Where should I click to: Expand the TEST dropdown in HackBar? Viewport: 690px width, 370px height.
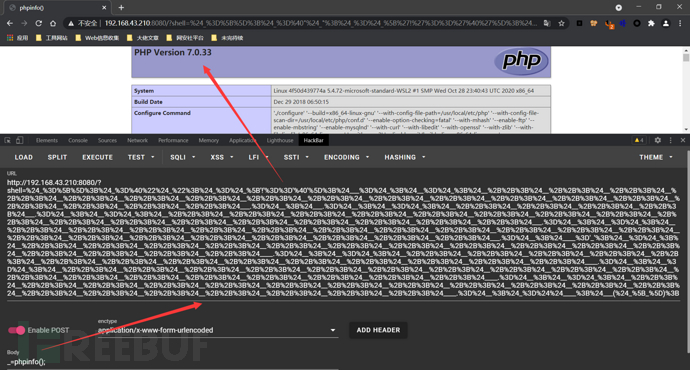141,157
